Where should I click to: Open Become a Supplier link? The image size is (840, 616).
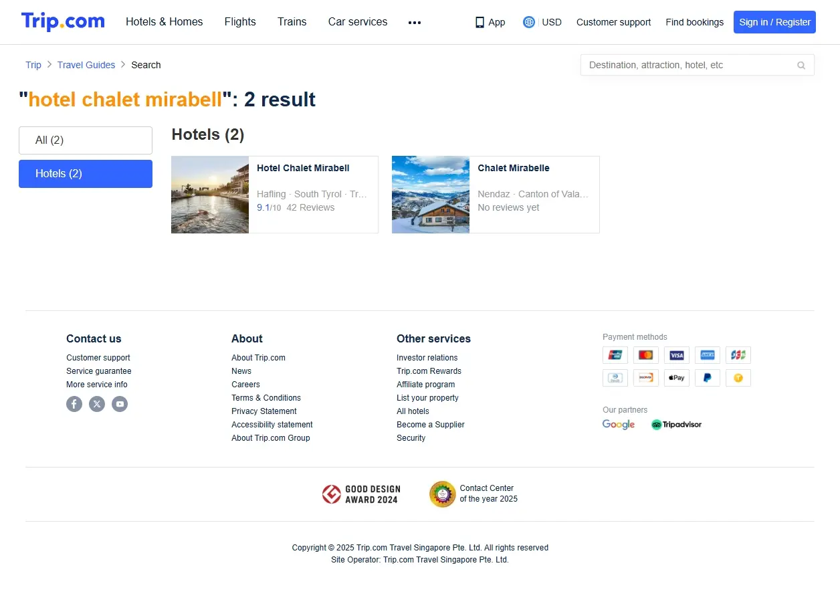(x=431, y=425)
